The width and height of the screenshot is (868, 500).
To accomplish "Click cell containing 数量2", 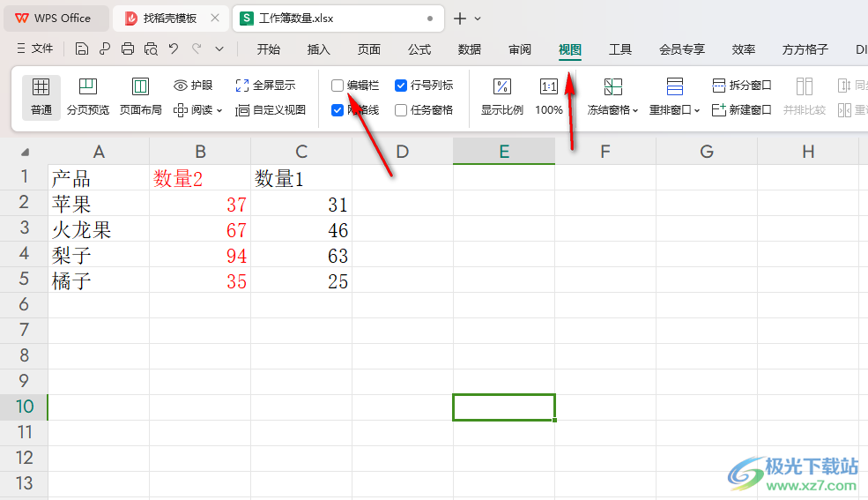I will click(200, 178).
